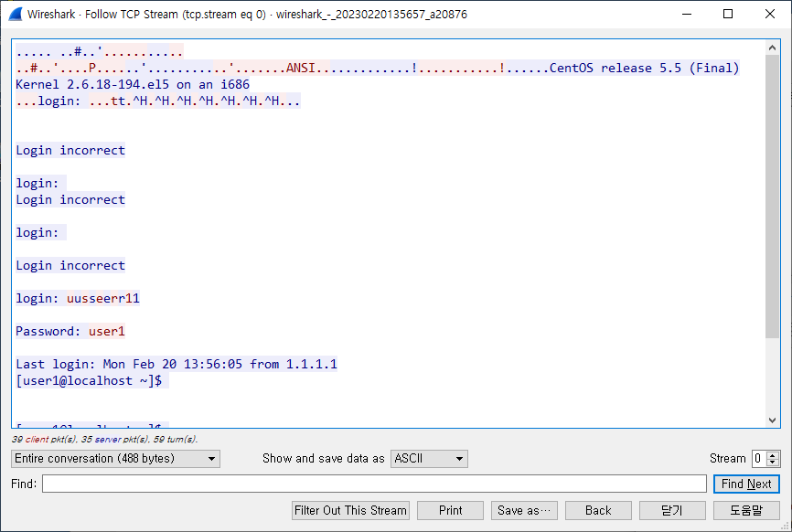Click the Save as… button
The width and height of the screenshot is (792, 532).
(x=524, y=511)
